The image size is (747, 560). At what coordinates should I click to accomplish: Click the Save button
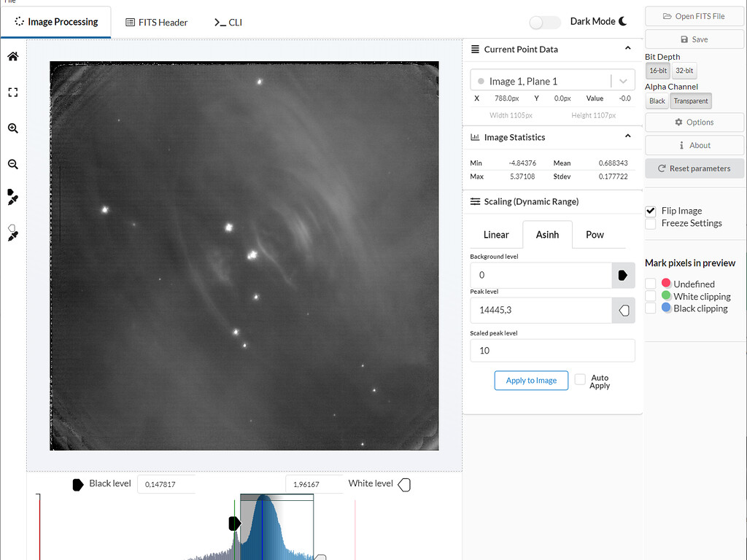(x=694, y=39)
